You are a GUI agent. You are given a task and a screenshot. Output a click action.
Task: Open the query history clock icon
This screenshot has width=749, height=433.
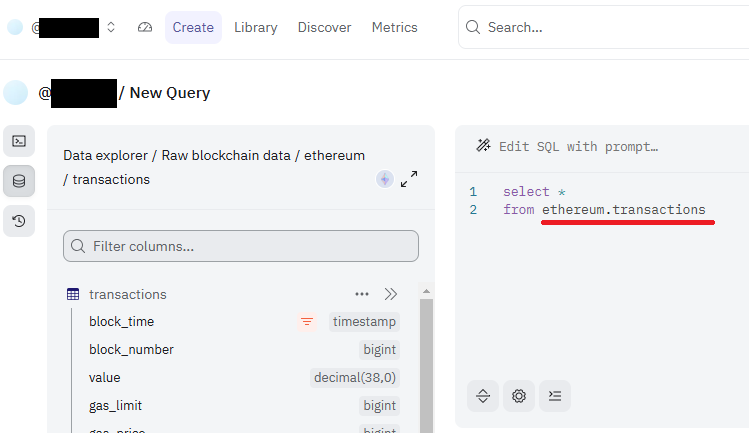(x=19, y=221)
